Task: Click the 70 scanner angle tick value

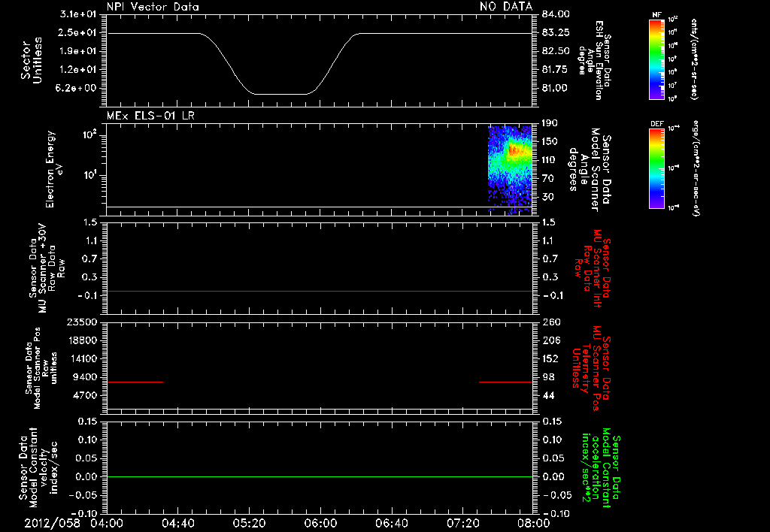Action: click(547, 179)
